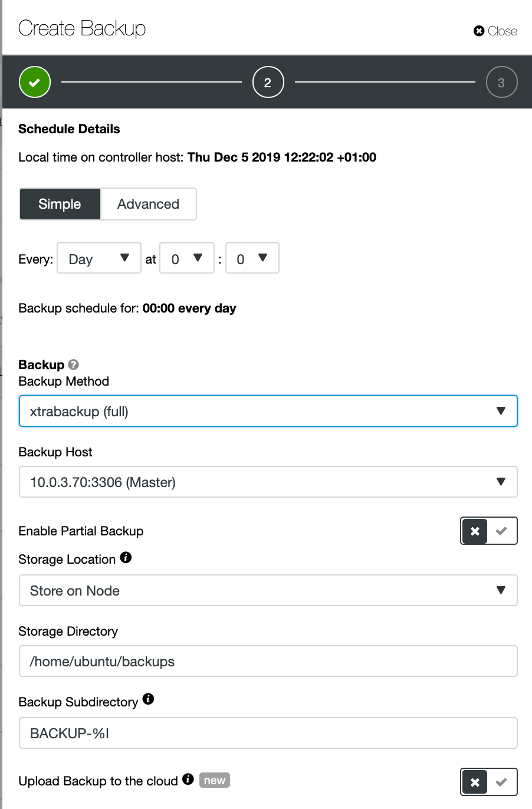Click the step 3 wizard circle
Viewport: 532px width, 809px height.
[501, 82]
